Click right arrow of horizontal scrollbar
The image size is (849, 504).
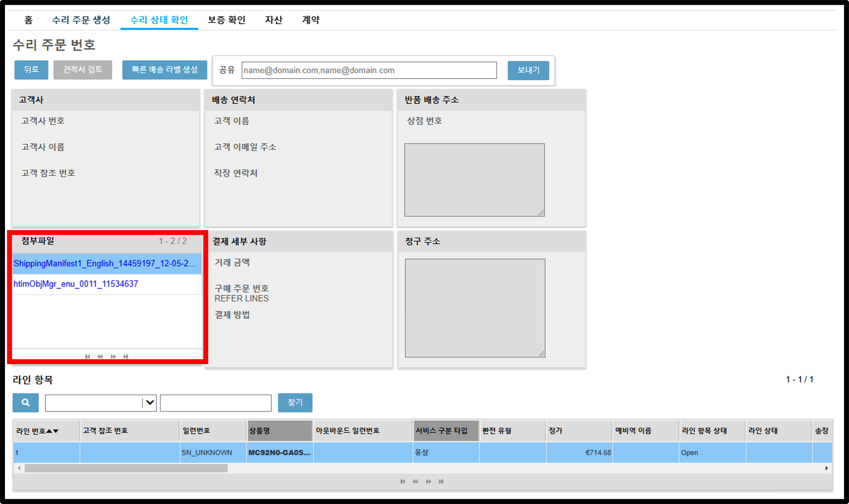tap(826, 468)
